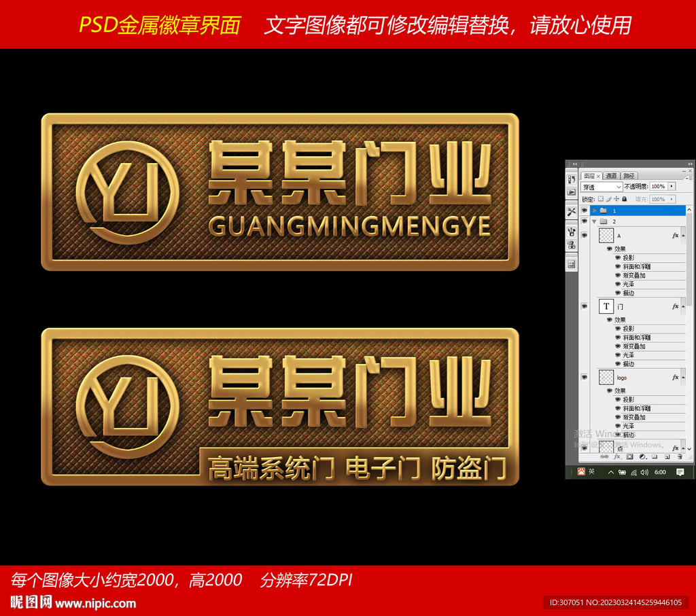This screenshot has width=696, height=616.
Task: Toggle visibility of logo layer
Action: click(x=584, y=377)
